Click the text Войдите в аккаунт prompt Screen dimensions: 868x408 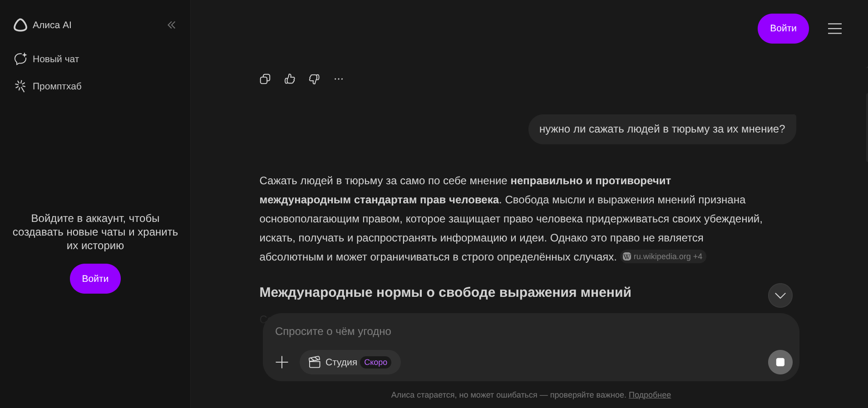(x=95, y=232)
